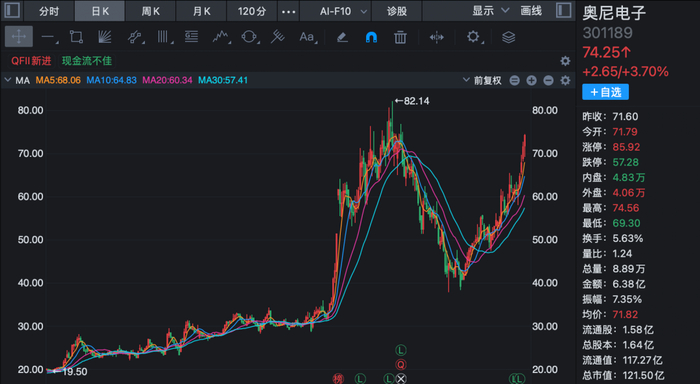Click the +自选 button
The height and width of the screenshot is (384, 700).
[605, 92]
